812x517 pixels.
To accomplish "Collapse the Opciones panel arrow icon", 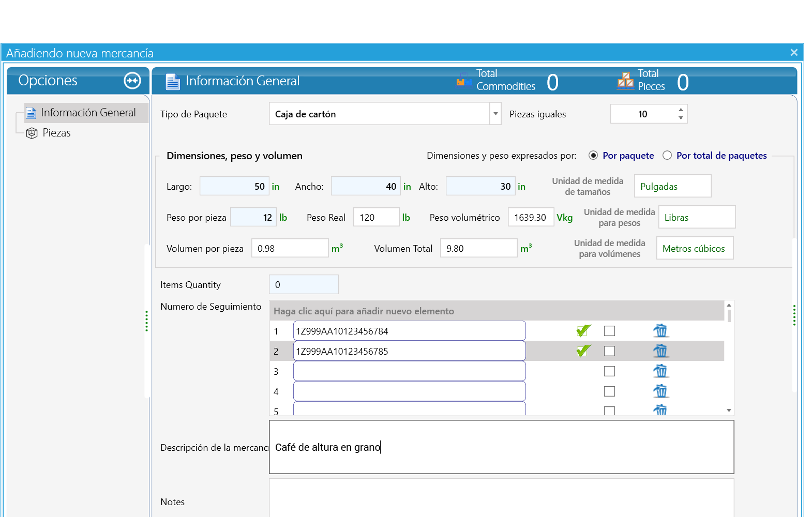I will point(132,80).
